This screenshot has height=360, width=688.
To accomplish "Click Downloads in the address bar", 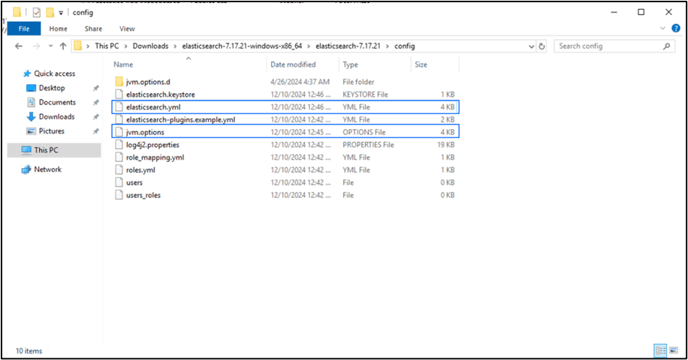I will pyautogui.click(x=150, y=46).
